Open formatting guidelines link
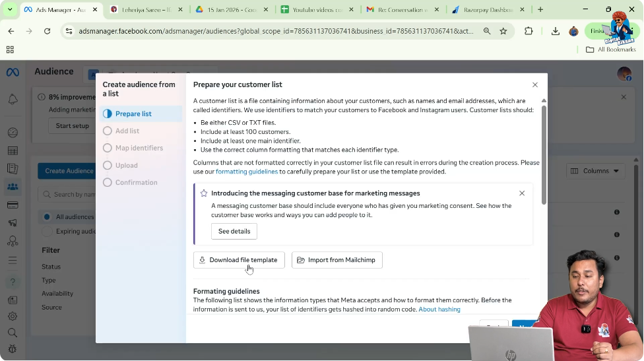644x361 pixels. pyautogui.click(x=247, y=172)
